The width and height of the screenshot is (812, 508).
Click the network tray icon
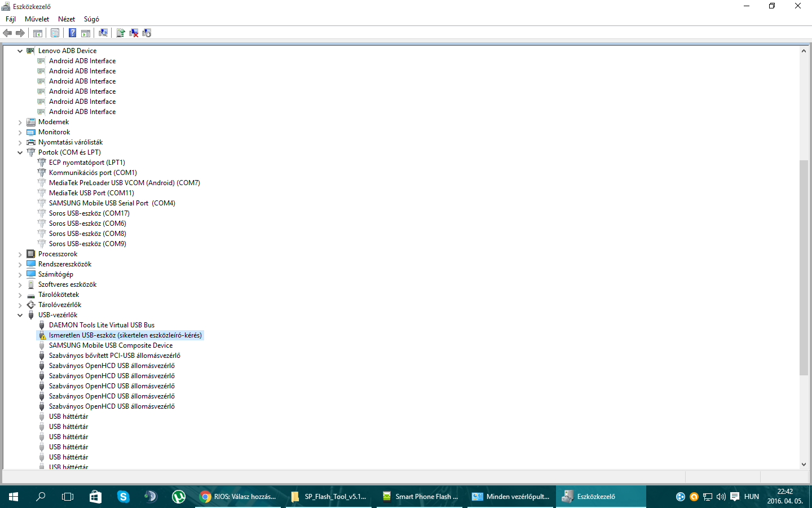click(708, 497)
